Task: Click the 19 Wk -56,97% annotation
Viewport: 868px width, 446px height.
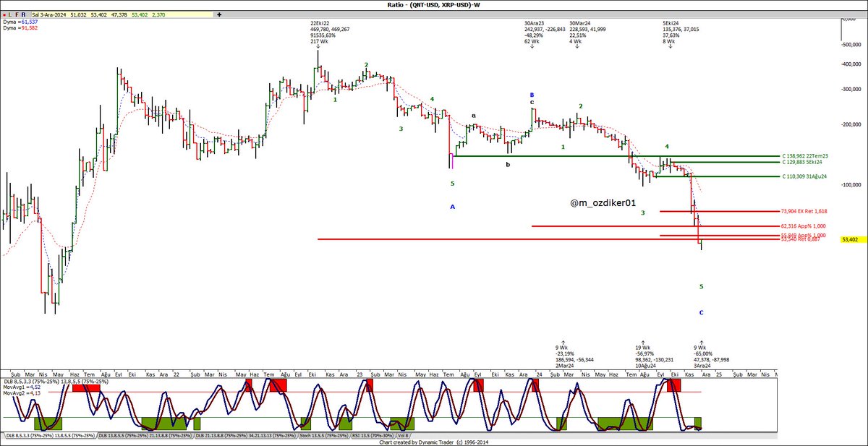Action: [x=654, y=355]
